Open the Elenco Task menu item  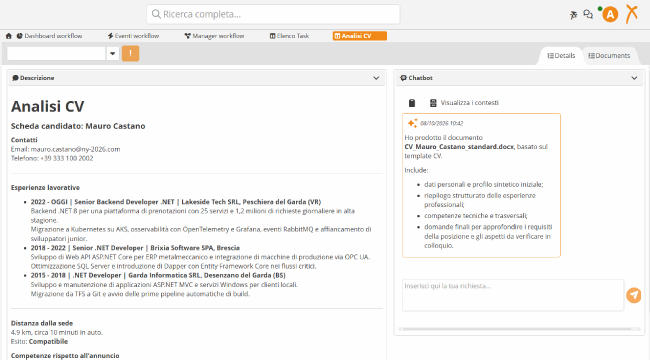pyautogui.click(x=289, y=36)
